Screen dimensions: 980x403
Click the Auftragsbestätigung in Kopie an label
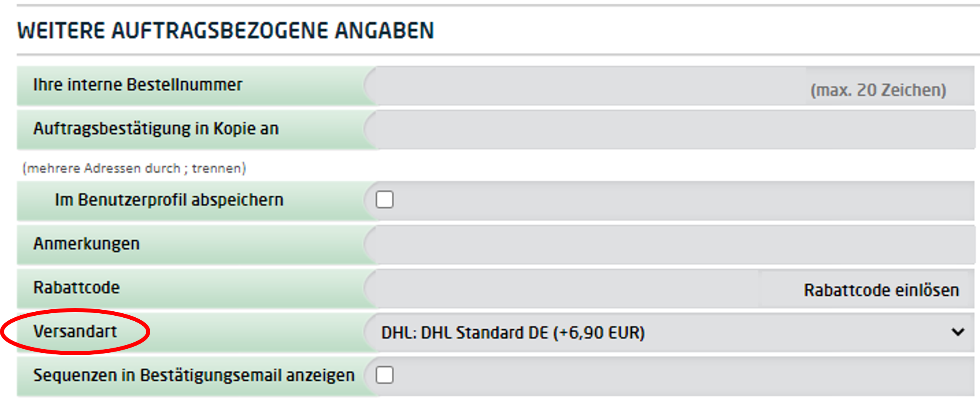[156, 129]
